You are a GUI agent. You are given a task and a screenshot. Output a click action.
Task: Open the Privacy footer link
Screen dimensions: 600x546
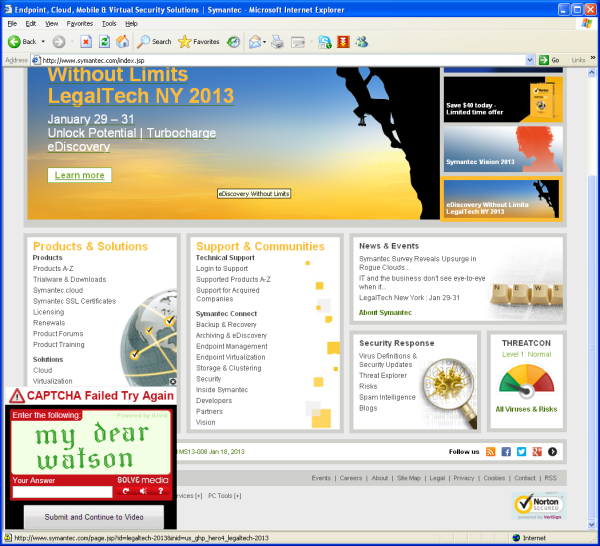[x=464, y=478]
